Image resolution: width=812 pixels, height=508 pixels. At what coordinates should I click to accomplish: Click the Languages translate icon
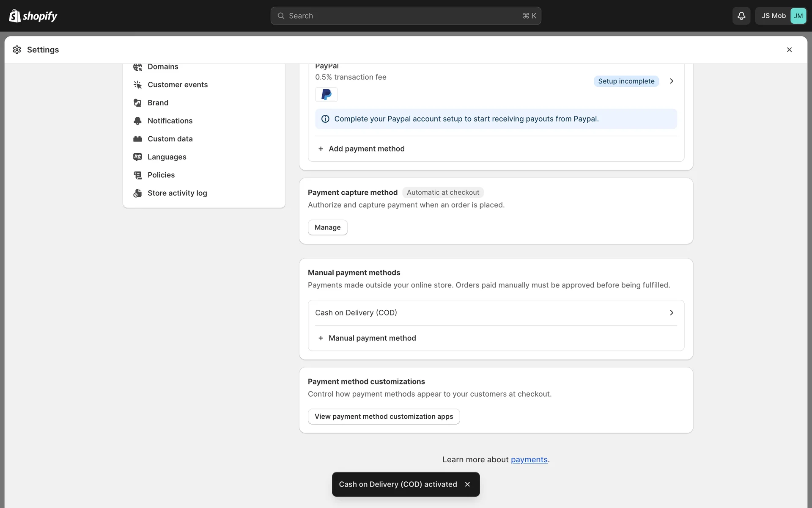point(137,157)
